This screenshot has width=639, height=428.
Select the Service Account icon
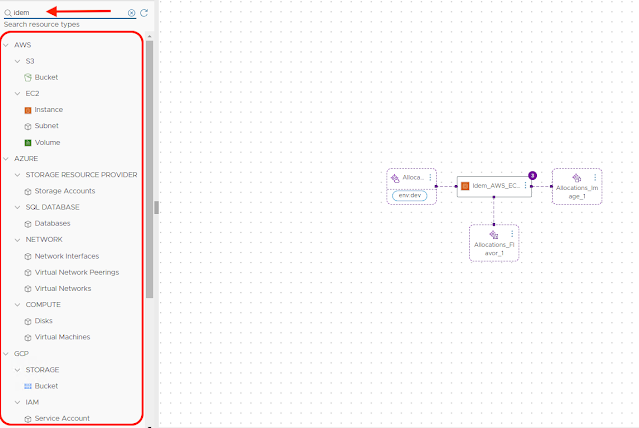pyautogui.click(x=28, y=419)
